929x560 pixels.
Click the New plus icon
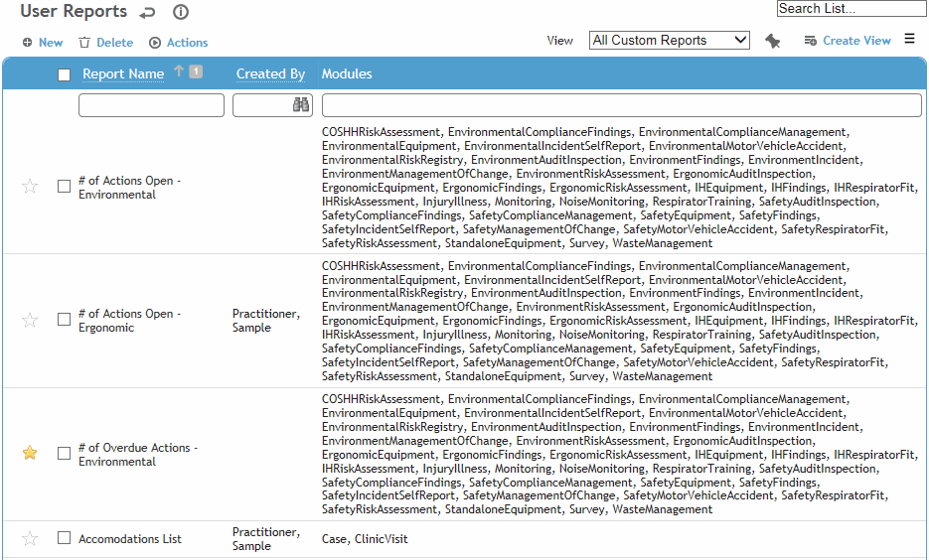pyautogui.click(x=27, y=42)
